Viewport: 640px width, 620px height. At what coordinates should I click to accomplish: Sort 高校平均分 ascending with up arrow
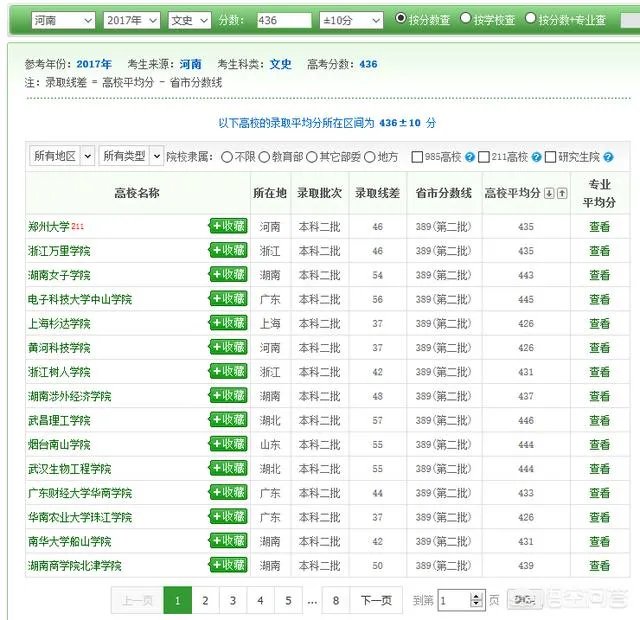562,193
